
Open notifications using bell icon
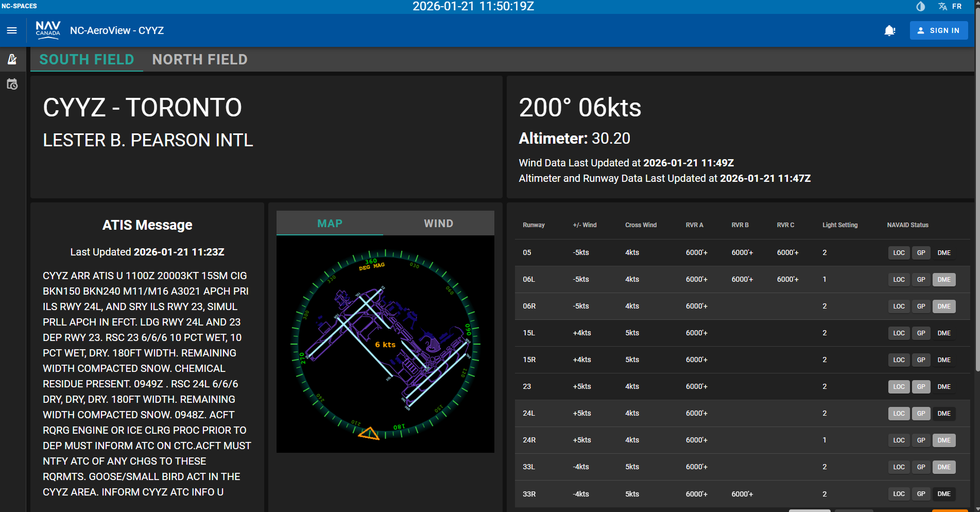pyautogui.click(x=889, y=30)
